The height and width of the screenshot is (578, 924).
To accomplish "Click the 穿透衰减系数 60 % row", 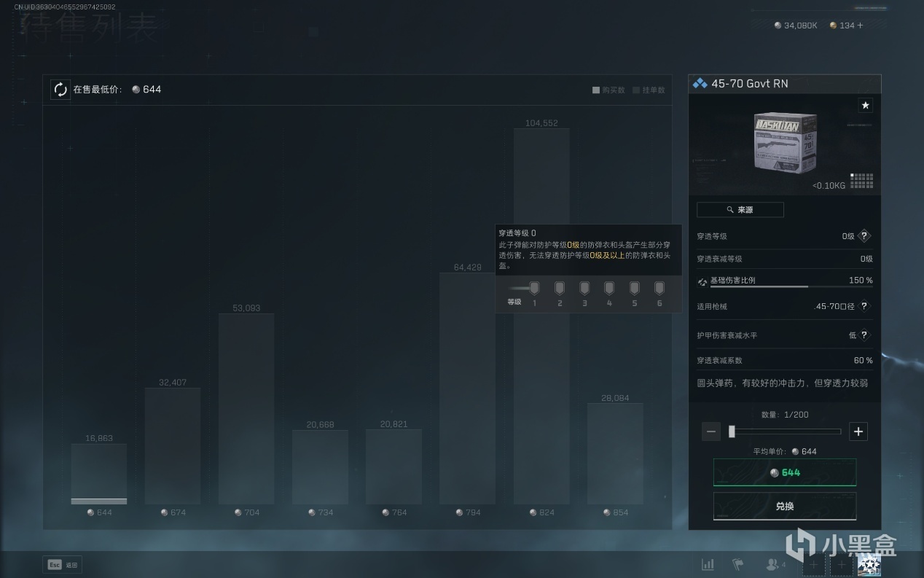I will tap(785, 361).
